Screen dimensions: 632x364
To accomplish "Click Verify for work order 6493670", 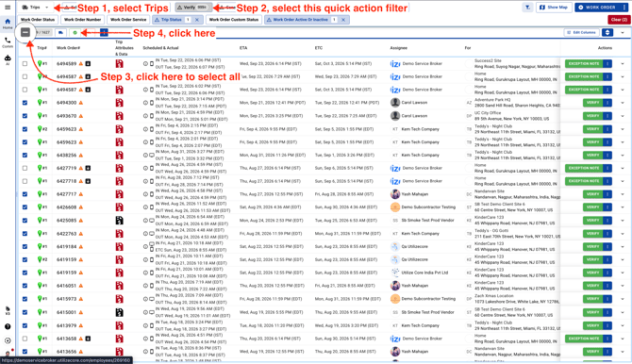I will 593,116.
